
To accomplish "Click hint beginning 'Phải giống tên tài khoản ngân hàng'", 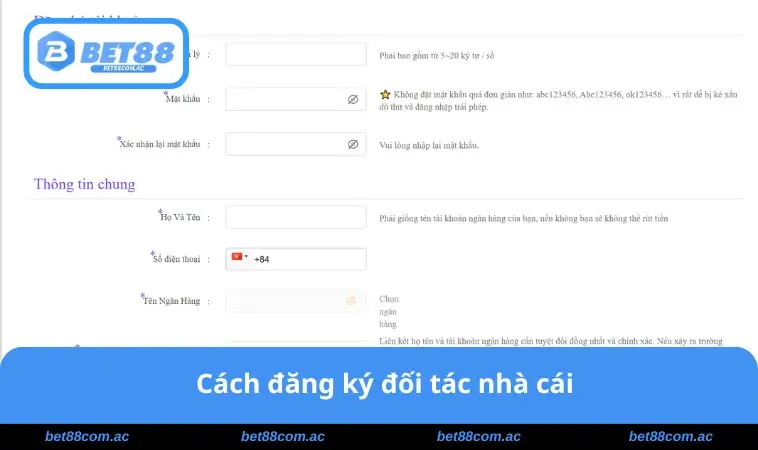I will (524, 218).
